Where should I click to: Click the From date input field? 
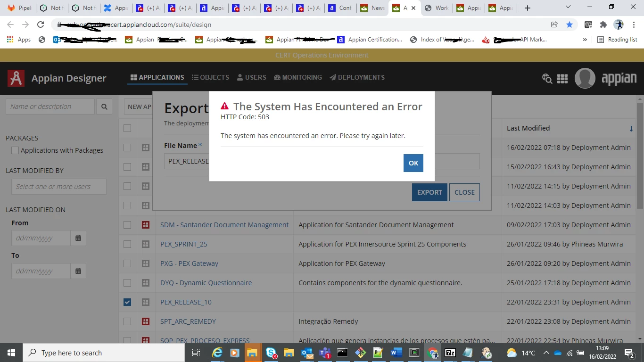pos(41,238)
